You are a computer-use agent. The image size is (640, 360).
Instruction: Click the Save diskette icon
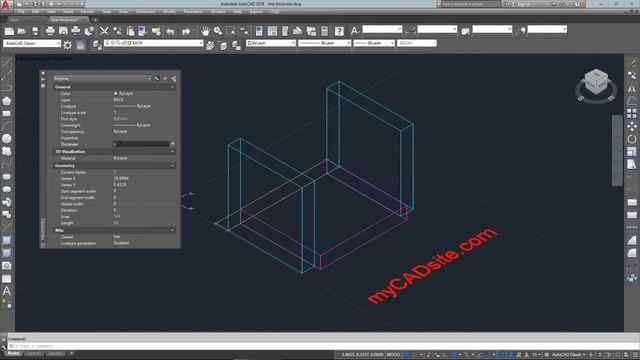click(x=35, y=31)
